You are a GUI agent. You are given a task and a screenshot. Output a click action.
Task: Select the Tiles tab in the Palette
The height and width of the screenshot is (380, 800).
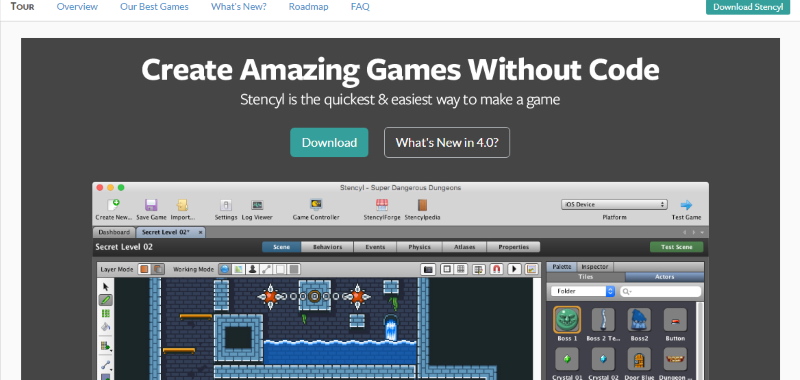click(x=586, y=277)
